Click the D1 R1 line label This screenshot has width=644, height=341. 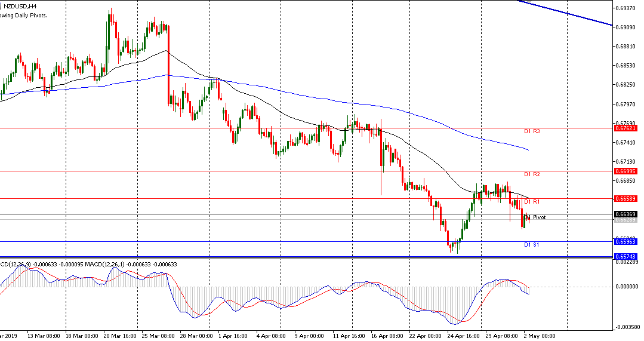coord(532,202)
